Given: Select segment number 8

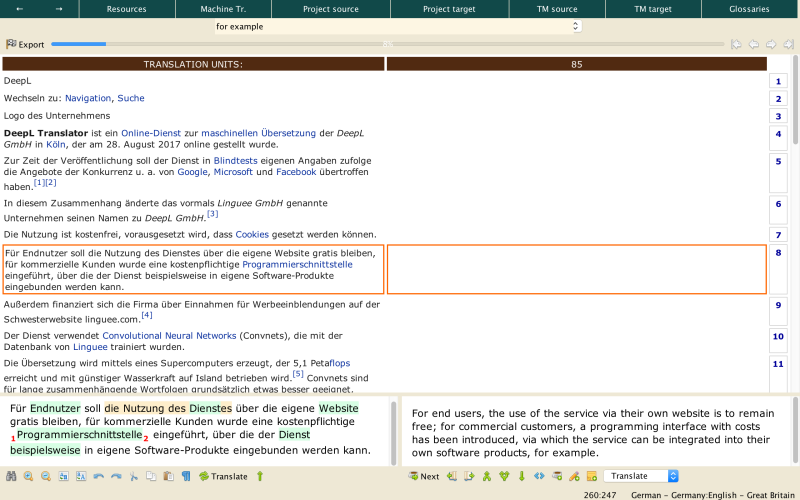Looking at the screenshot, I should (778, 269).
